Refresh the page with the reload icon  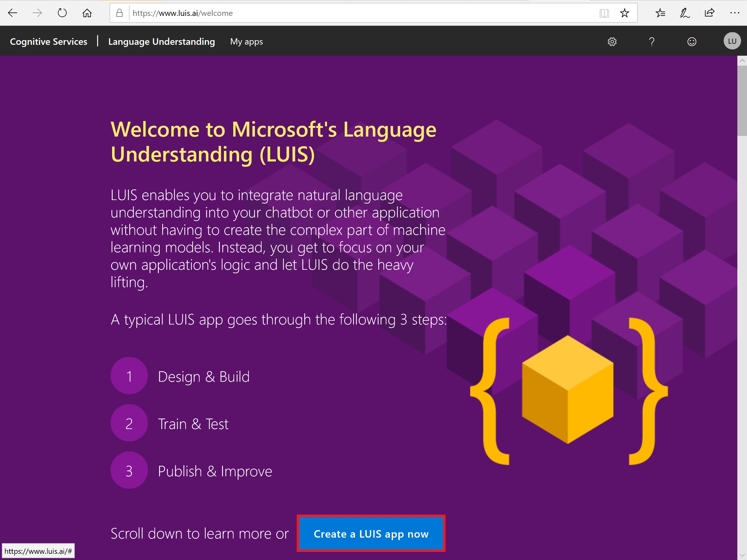click(x=62, y=13)
